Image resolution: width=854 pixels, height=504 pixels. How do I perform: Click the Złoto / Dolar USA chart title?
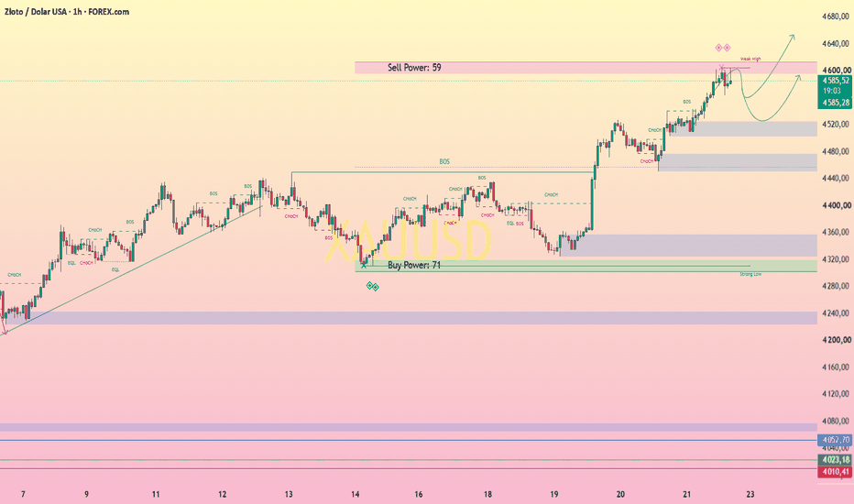click(67, 11)
